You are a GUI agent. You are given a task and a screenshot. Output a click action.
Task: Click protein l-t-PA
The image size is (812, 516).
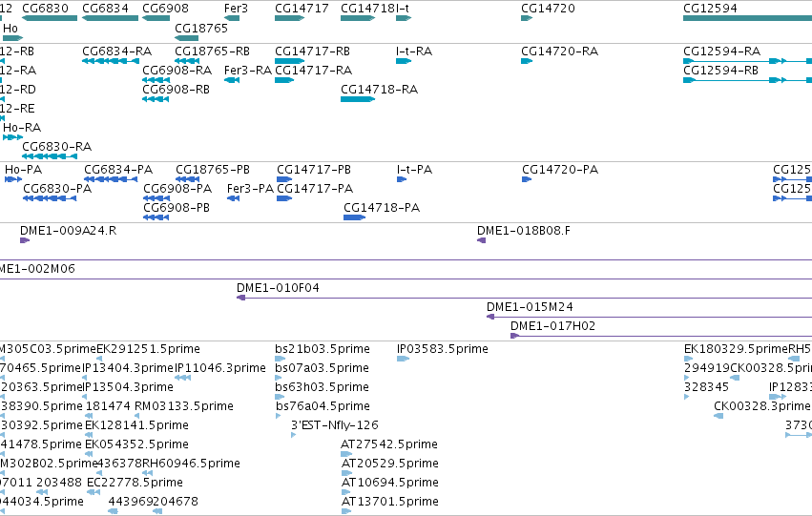(402, 179)
